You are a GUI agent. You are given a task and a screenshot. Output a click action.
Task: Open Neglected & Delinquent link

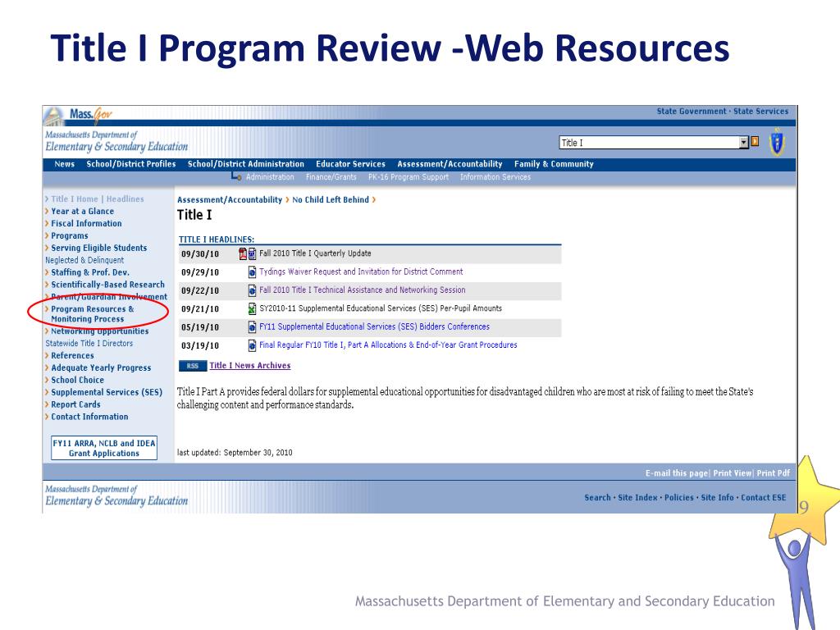click(x=84, y=260)
